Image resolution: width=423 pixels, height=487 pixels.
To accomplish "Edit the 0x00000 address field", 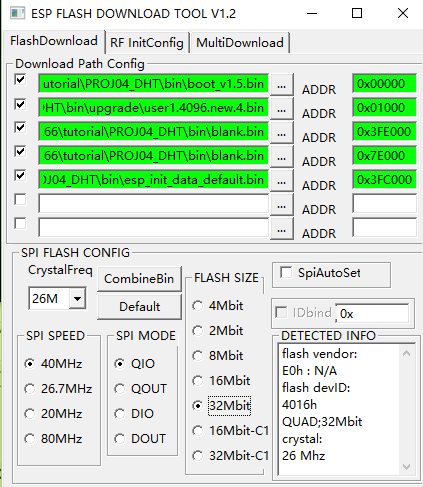I will (384, 83).
